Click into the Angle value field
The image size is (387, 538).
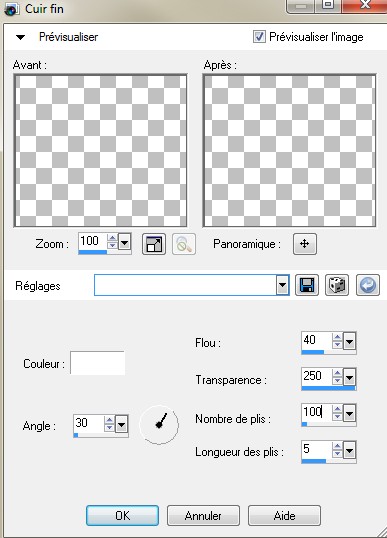pyautogui.click(x=89, y=424)
